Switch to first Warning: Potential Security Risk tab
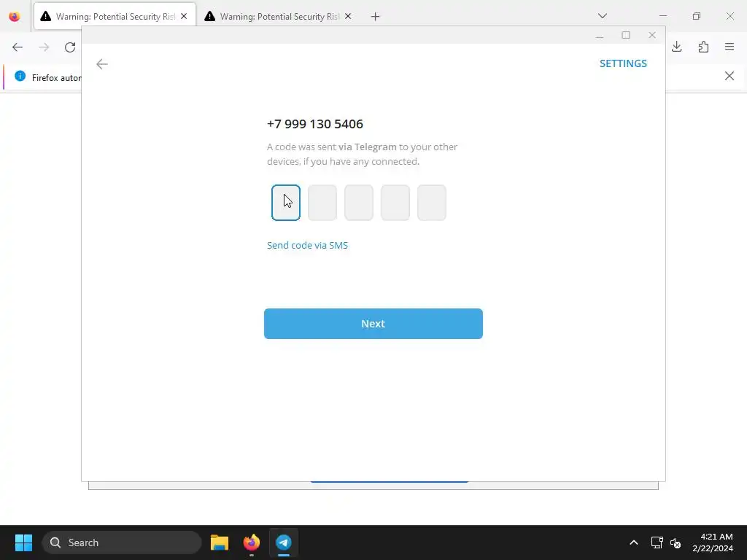The width and height of the screenshot is (747, 560). click(x=115, y=17)
